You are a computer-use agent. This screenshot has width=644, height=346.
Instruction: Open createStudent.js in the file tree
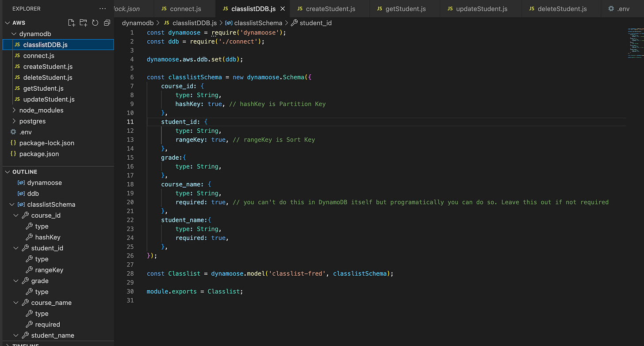[x=48, y=67]
